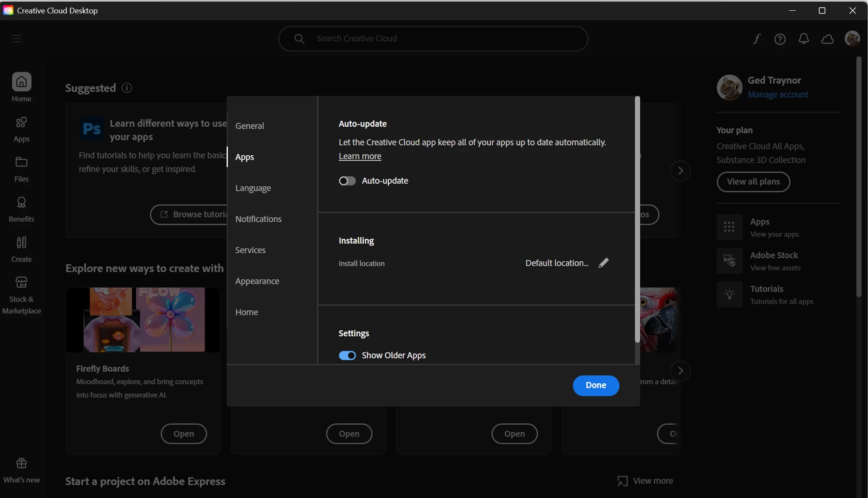Open the hamburger menu icon

pos(16,39)
